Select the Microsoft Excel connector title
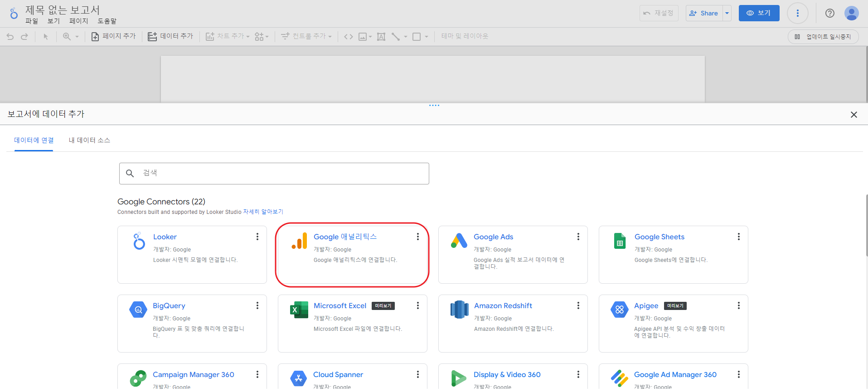The width and height of the screenshot is (868, 392). pos(339,306)
